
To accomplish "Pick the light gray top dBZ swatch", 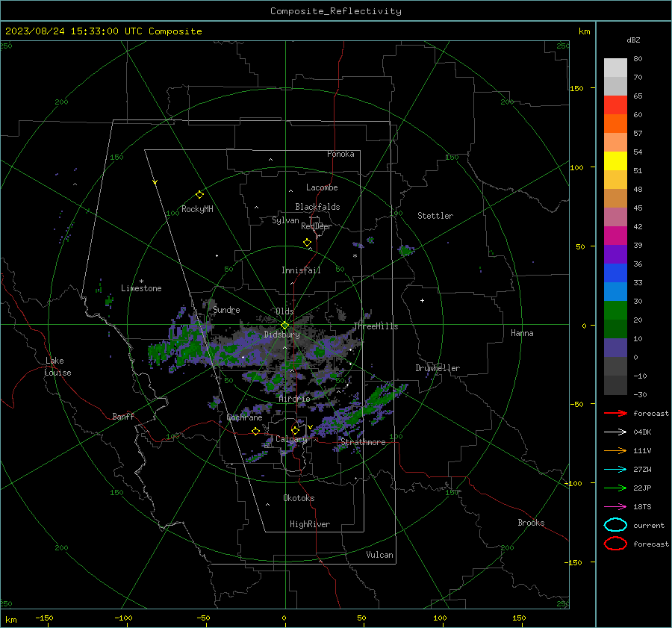I will pos(615,68).
